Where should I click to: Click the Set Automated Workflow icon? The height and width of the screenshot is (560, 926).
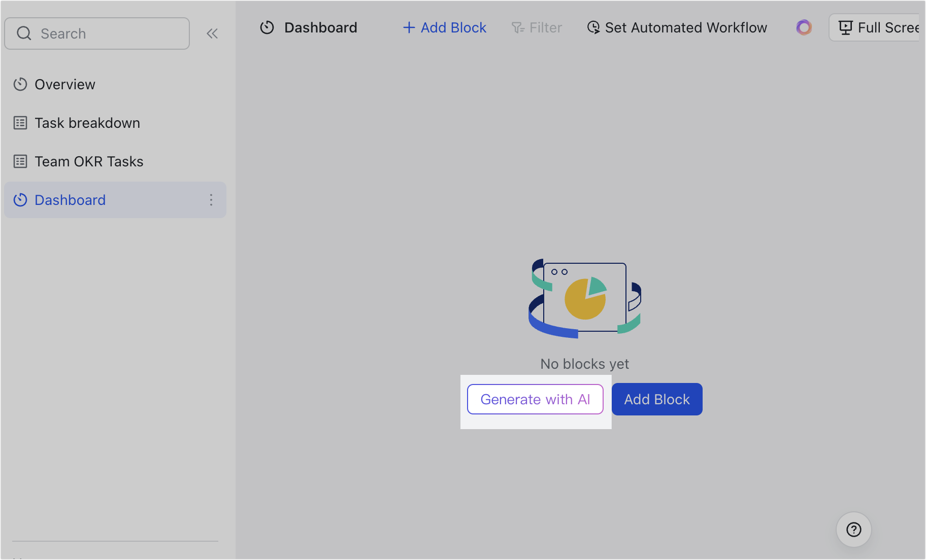(594, 28)
